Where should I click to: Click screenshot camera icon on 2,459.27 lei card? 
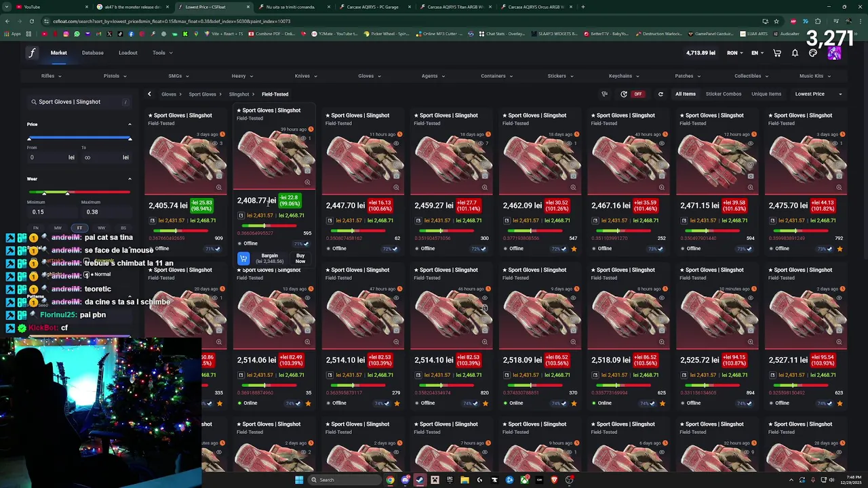[485, 176]
